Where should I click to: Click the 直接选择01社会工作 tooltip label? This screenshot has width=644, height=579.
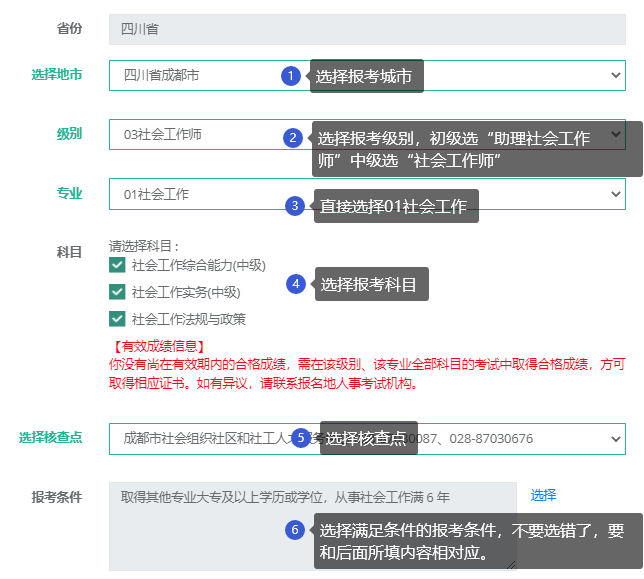point(394,207)
